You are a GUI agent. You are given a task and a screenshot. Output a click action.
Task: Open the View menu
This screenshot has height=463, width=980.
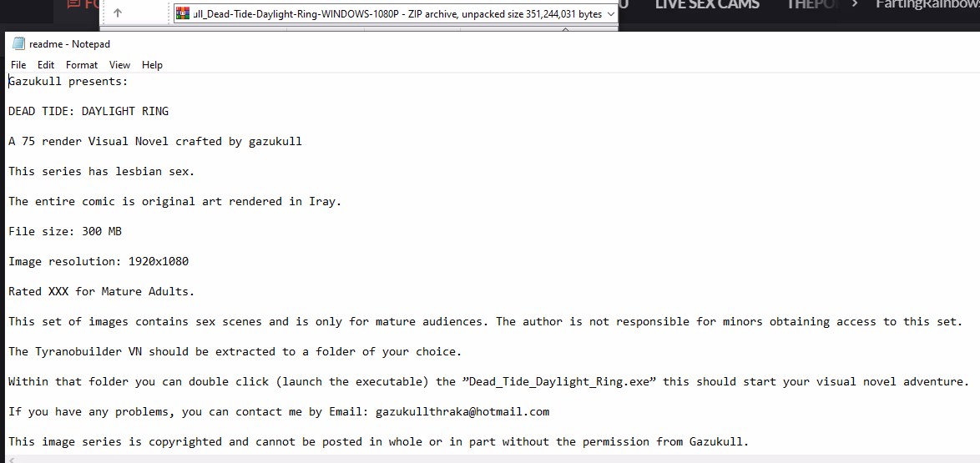[x=119, y=65]
